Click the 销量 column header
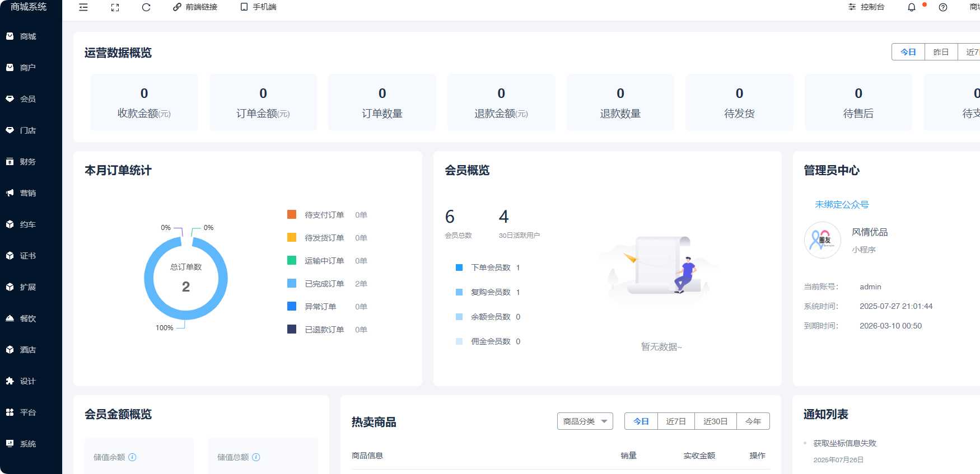 tap(628, 456)
